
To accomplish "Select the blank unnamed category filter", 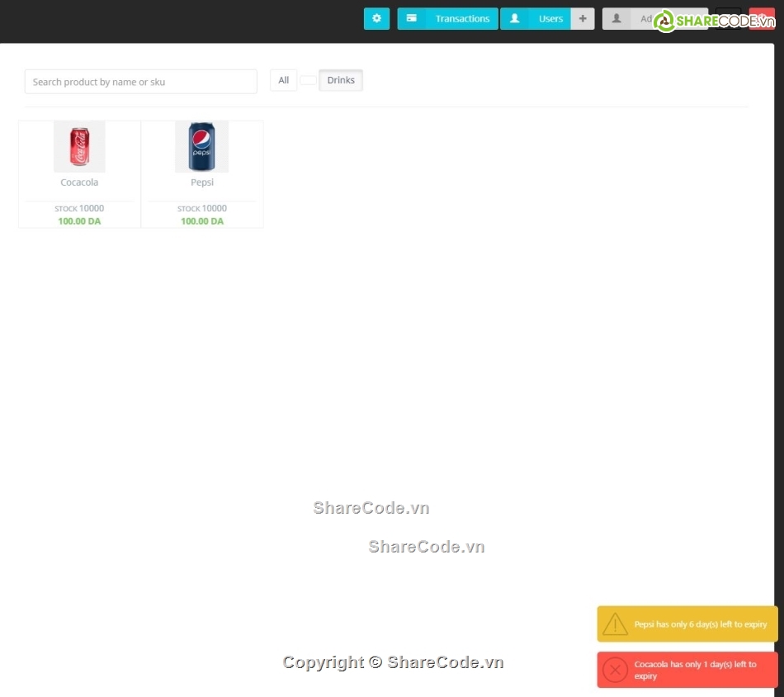I will [x=307, y=80].
